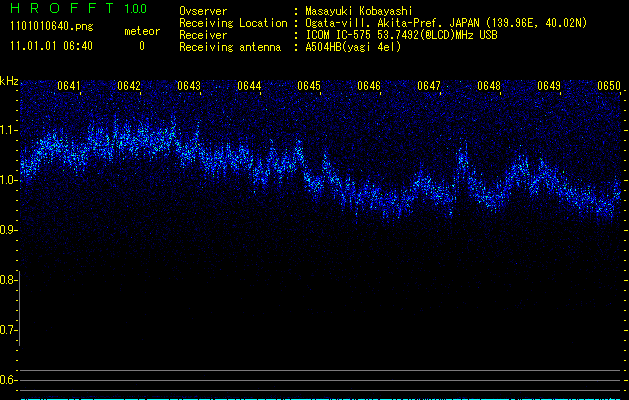Select the 0643 time marker

tap(189, 87)
